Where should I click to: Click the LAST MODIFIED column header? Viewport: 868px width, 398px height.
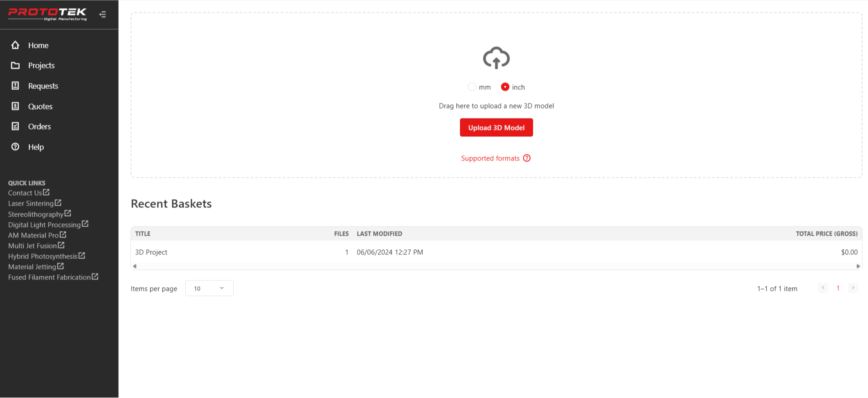point(379,233)
